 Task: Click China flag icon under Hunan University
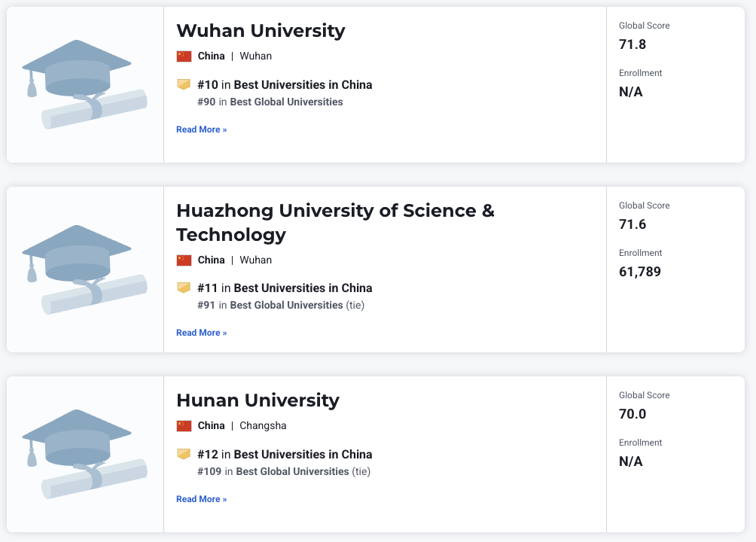pos(184,426)
